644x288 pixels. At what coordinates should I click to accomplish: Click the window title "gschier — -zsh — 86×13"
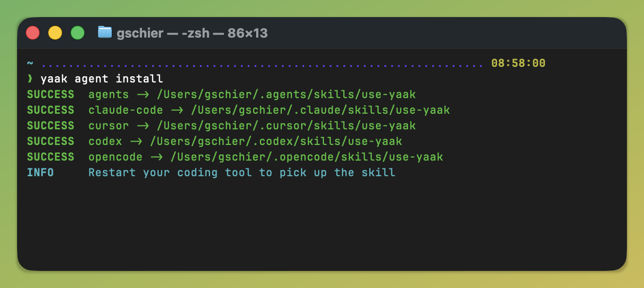click(x=192, y=33)
